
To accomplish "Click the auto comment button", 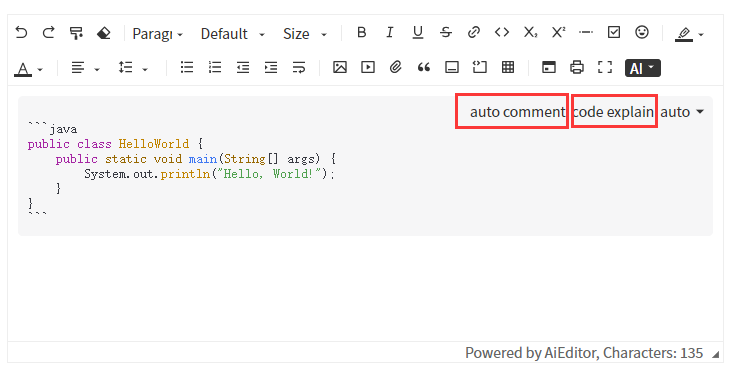I will coord(517,112).
